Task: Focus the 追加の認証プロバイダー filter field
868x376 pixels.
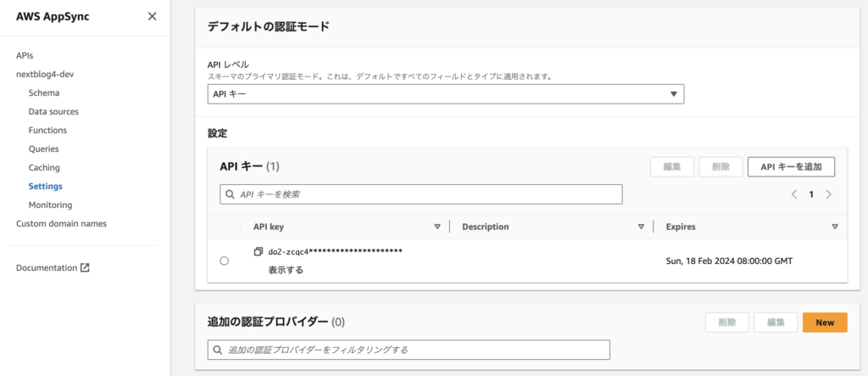Action: point(409,350)
